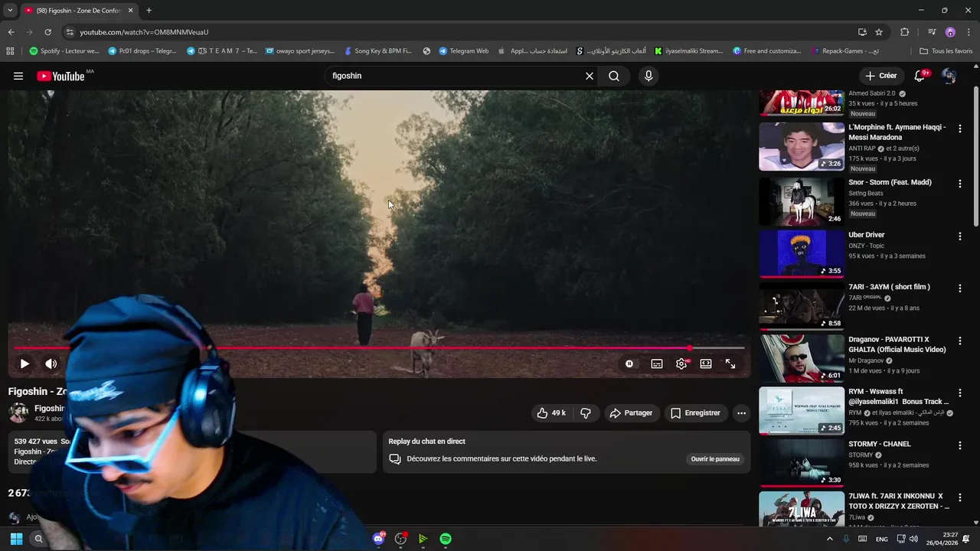Image resolution: width=980 pixels, height=551 pixels.
Task: Open Discord from the taskbar
Action: coord(378,539)
